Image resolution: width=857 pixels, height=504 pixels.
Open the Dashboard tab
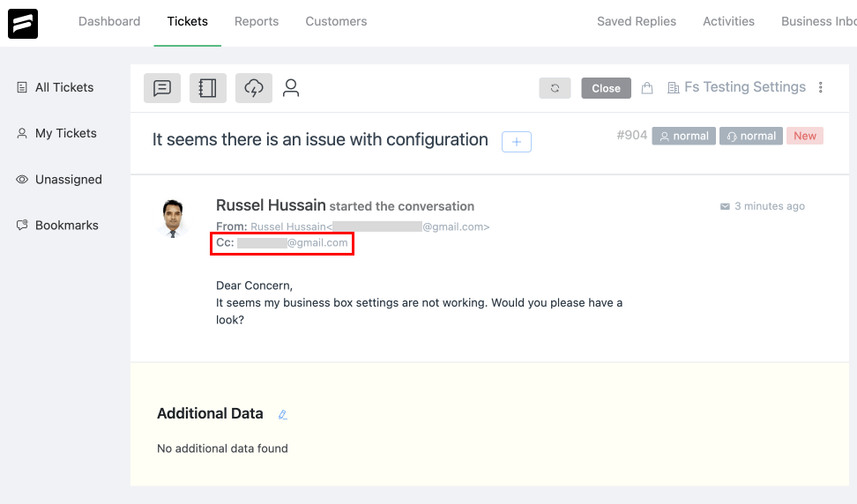pos(109,21)
